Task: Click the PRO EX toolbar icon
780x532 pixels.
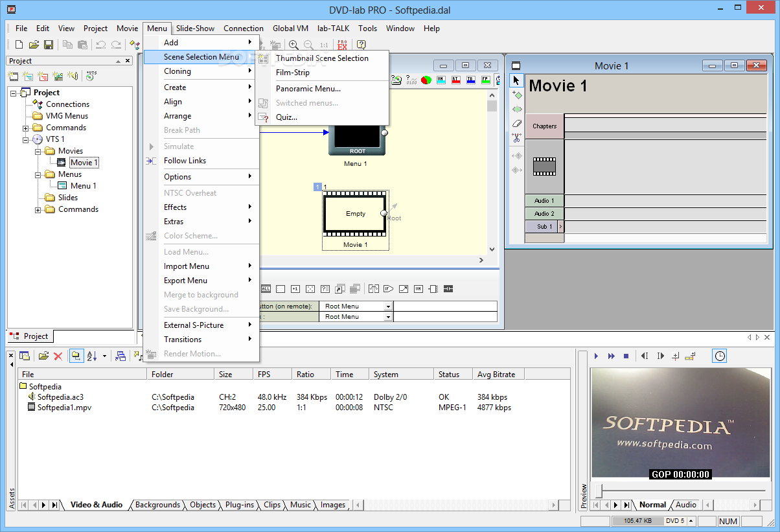Action: 342,45
